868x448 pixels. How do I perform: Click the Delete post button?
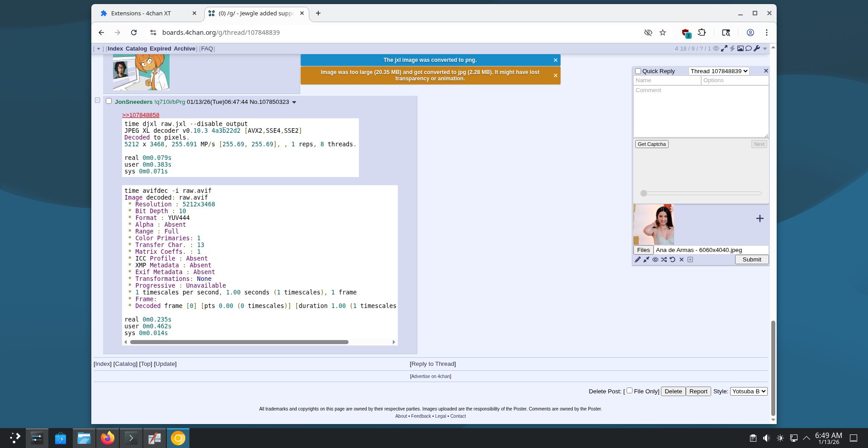[x=673, y=392]
